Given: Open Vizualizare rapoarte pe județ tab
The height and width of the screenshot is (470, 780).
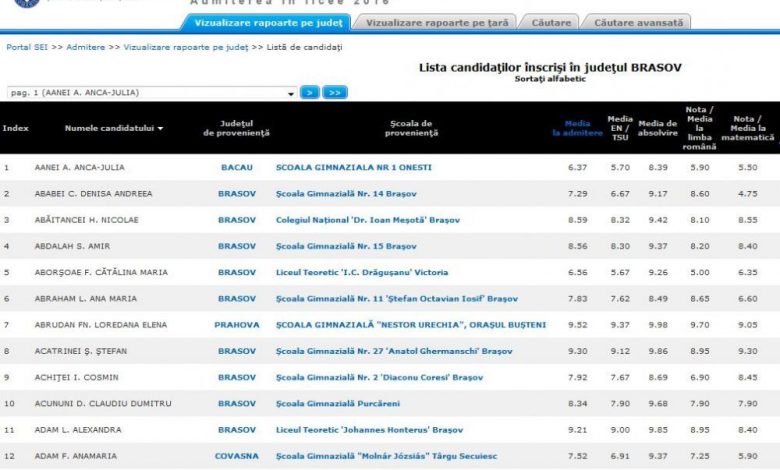Looking at the screenshot, I should (x=268, y=23).
